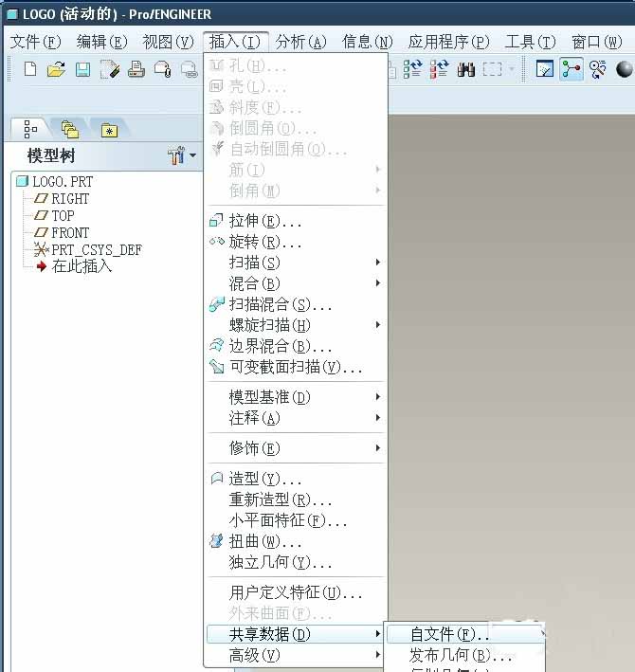
Task: Select LOGO.PRT in the model tree
Action: point(55,181)
